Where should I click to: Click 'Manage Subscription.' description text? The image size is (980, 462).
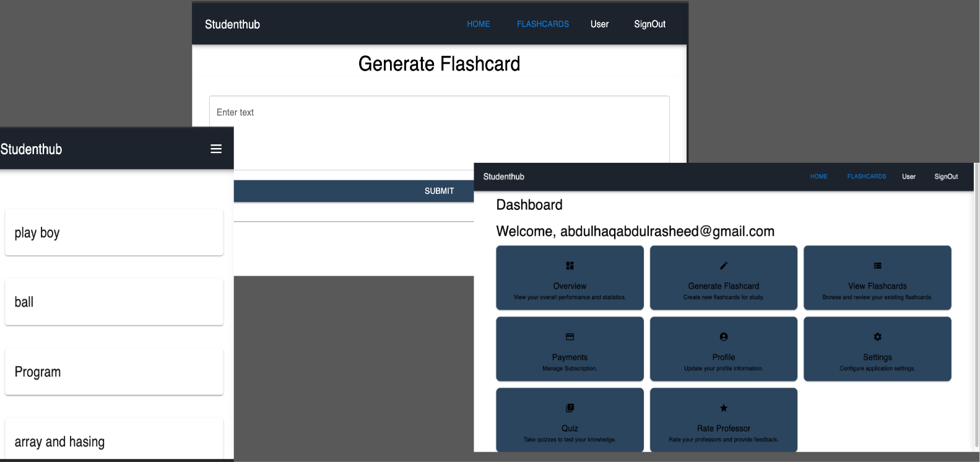coord(570,368)
